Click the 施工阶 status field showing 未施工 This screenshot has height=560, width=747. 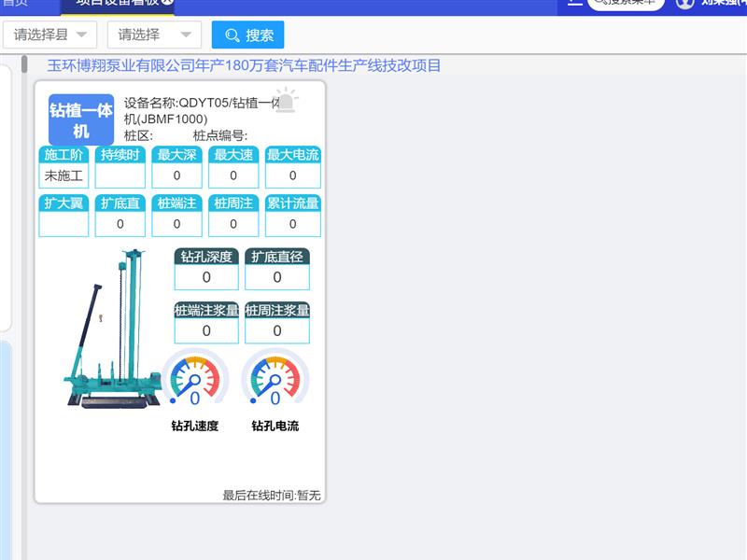(x=64, y=175)
